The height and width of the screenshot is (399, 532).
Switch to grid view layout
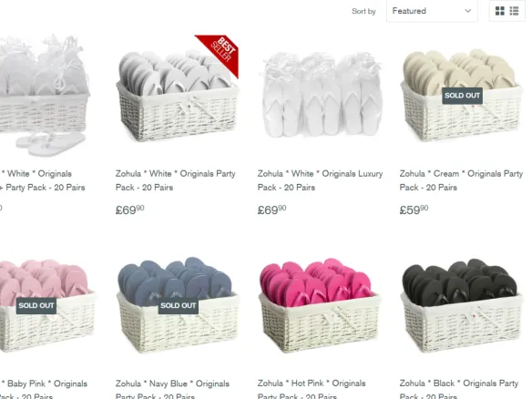coord(500,11)
